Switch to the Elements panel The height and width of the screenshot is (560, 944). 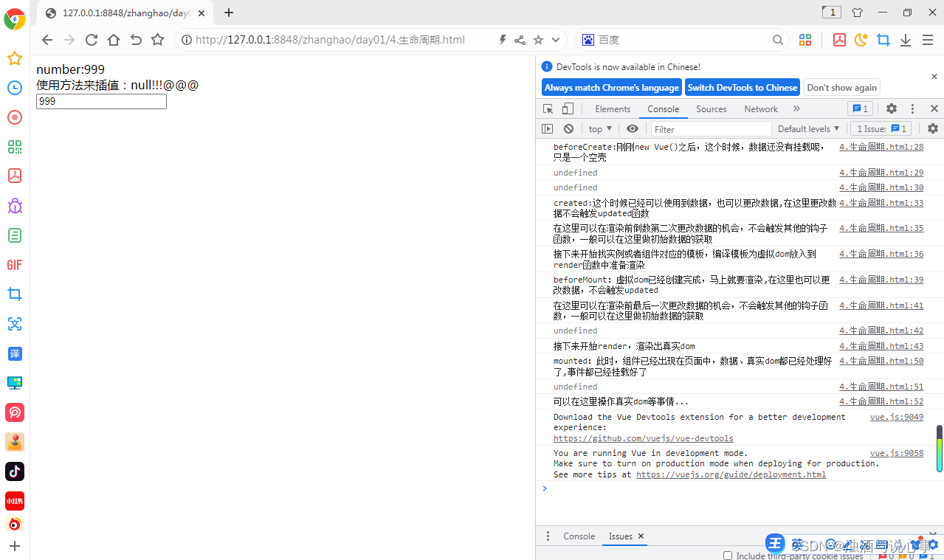coord(612,108)
